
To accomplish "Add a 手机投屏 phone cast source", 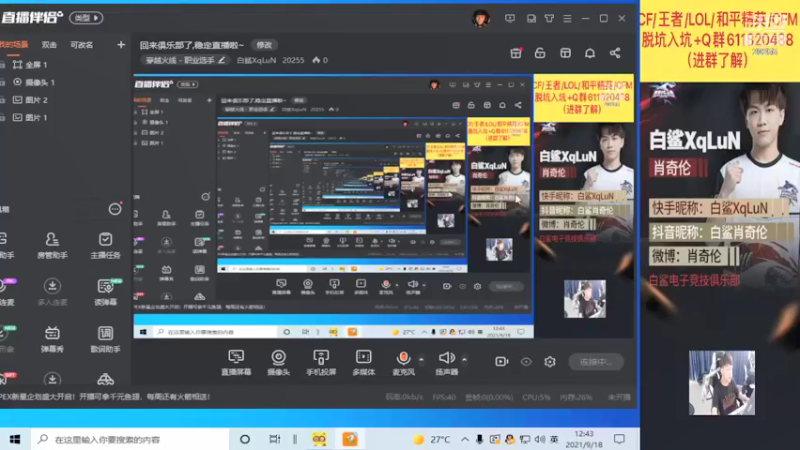I will click(x=321, y=363).
